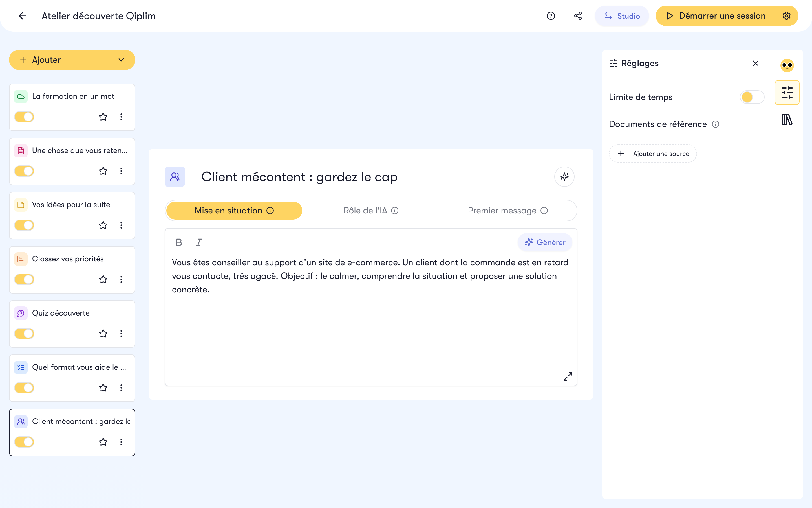Open options menu for Quiz découverte

coord(121,334)
